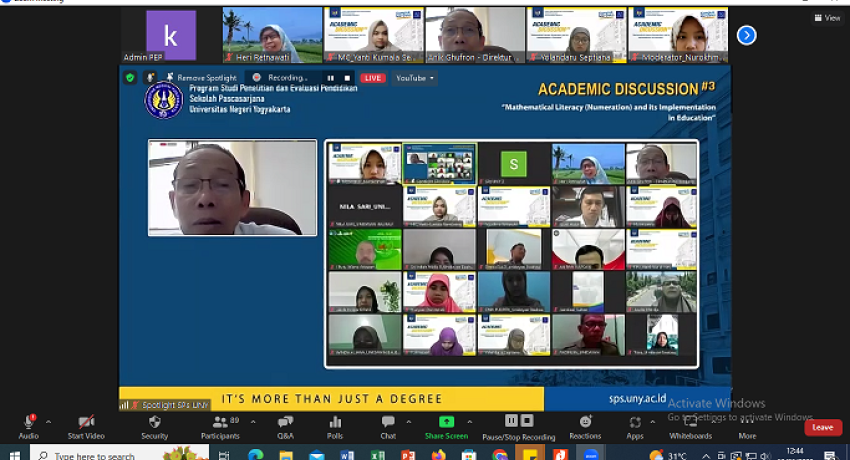This screenshot has height=460, width=850.
Task: Click Remove Spotlight
Action: (x=202, y=77)
